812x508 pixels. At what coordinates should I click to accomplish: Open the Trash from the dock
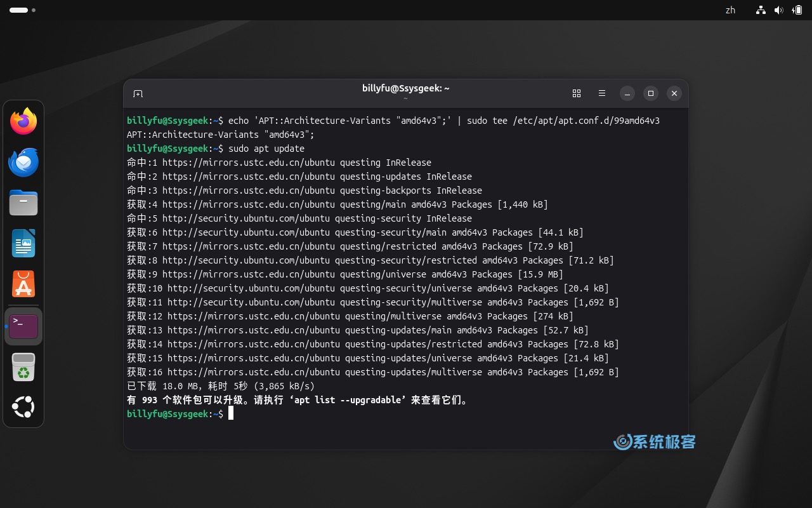pos(23,366)
